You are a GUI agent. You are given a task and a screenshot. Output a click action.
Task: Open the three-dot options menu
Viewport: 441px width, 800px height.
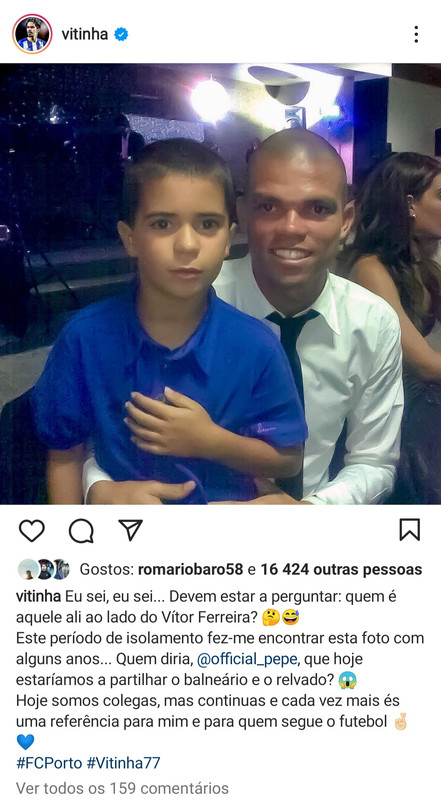[x=416, y=34]
